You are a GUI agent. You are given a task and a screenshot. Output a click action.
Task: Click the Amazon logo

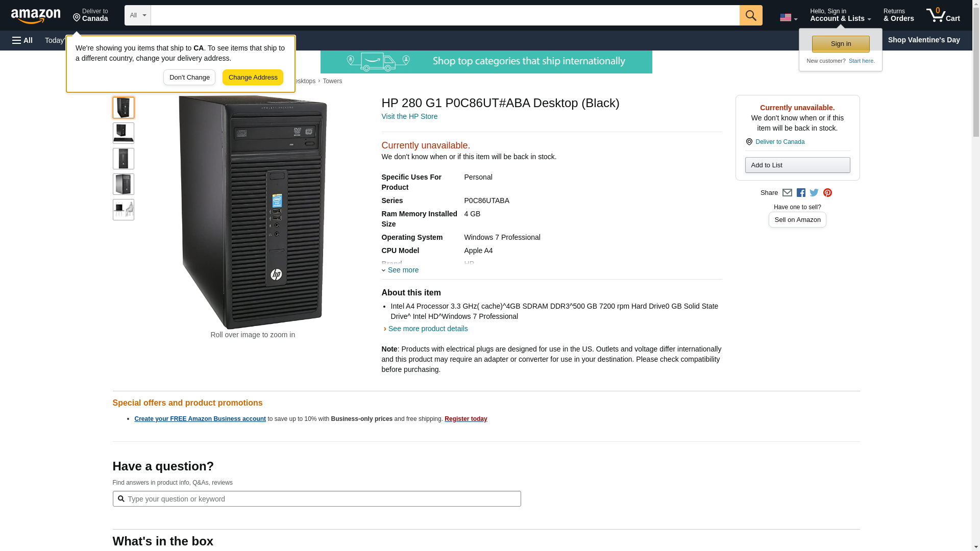(36, 16)
